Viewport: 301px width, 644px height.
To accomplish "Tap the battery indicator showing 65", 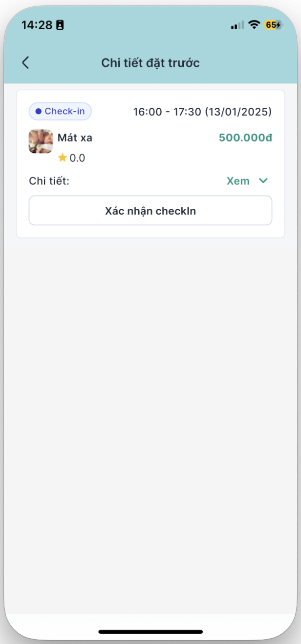I will (x=273, y=25).
